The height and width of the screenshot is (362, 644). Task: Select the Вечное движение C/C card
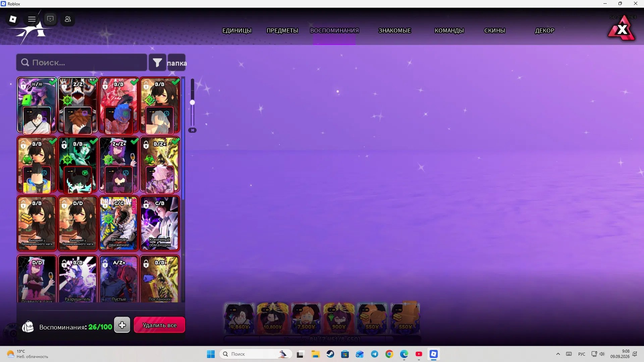(x=119, y=224)
